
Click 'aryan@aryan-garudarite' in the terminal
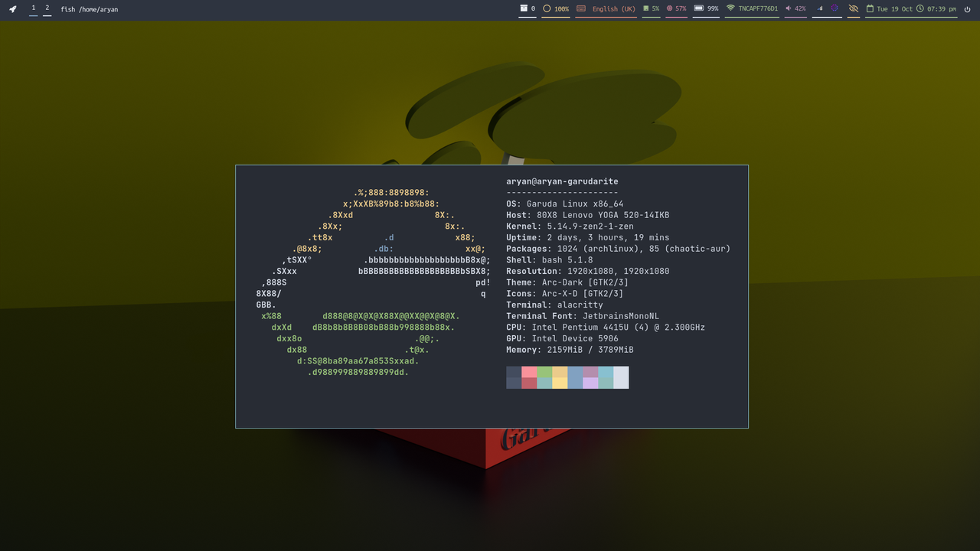coord(562,181)
